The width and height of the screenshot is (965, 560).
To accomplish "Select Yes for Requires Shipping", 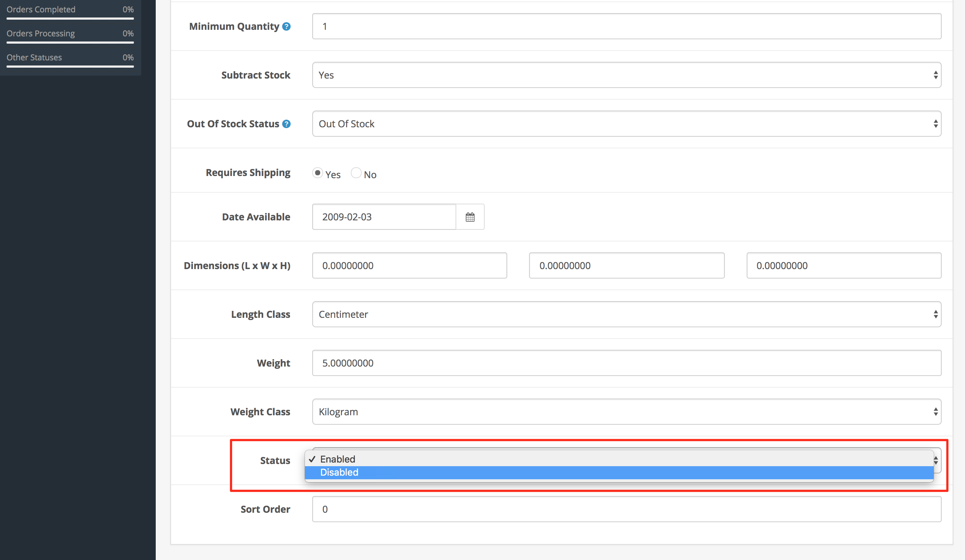I will (318, 173).
